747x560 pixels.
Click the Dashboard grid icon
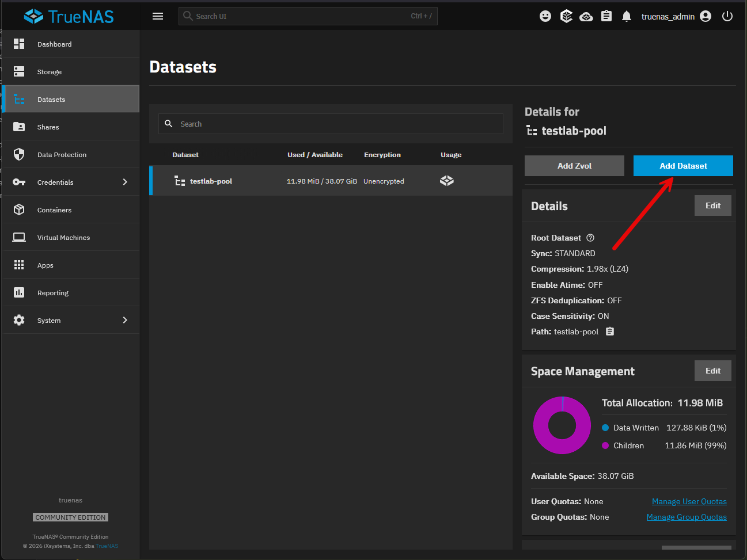pyautogui.click(x=19, y=44)
